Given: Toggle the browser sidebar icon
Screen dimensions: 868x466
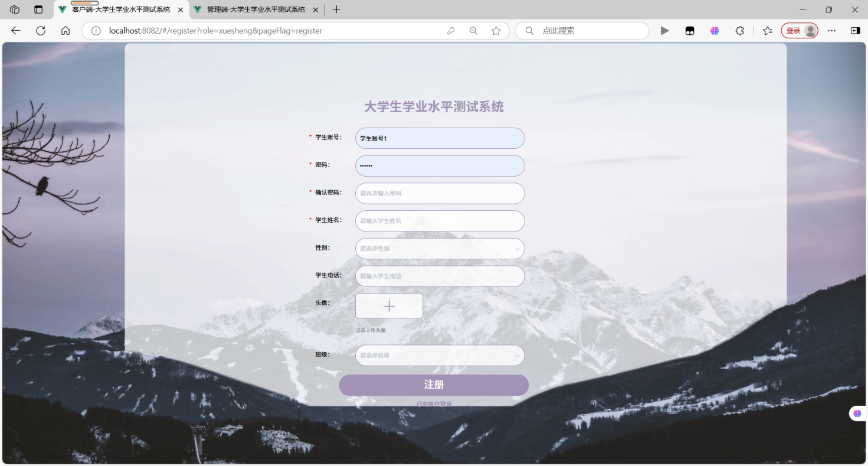Looking at the screenshot, I should tap(855, 31).
